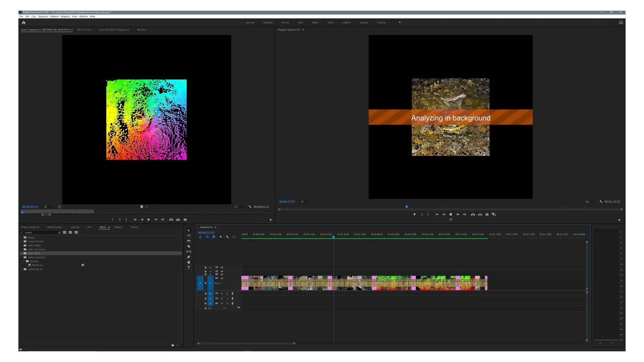
Task: Select the Hand tool
Action: 189,262
